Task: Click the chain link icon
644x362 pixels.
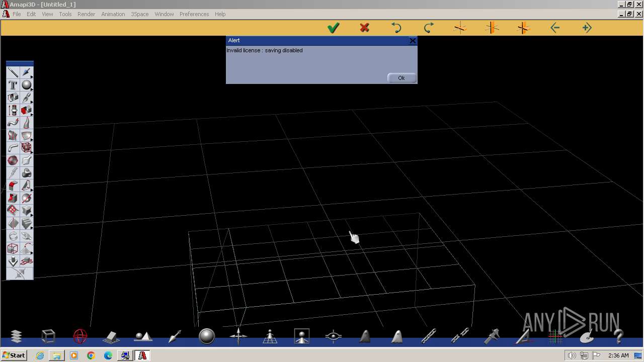Action: tap(429, 336)
